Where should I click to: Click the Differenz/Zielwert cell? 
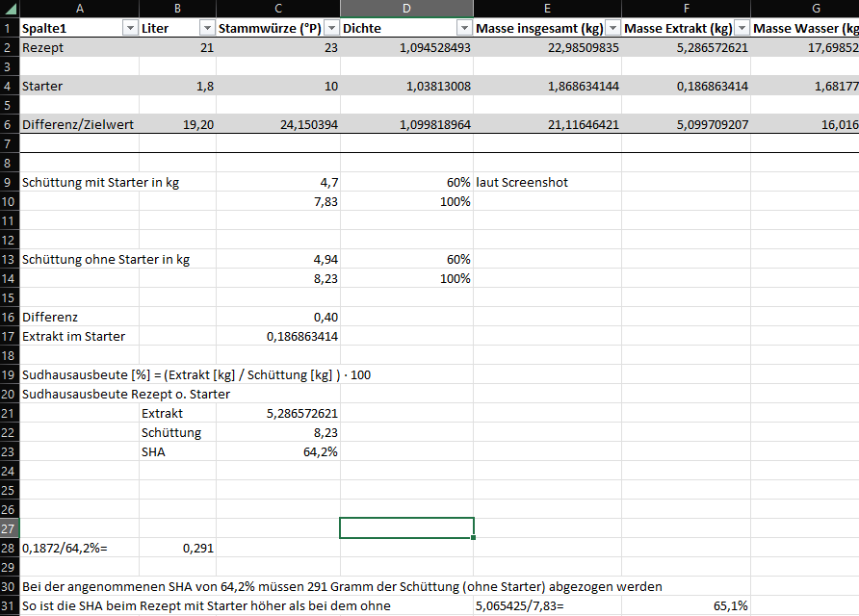coord(78,124)
